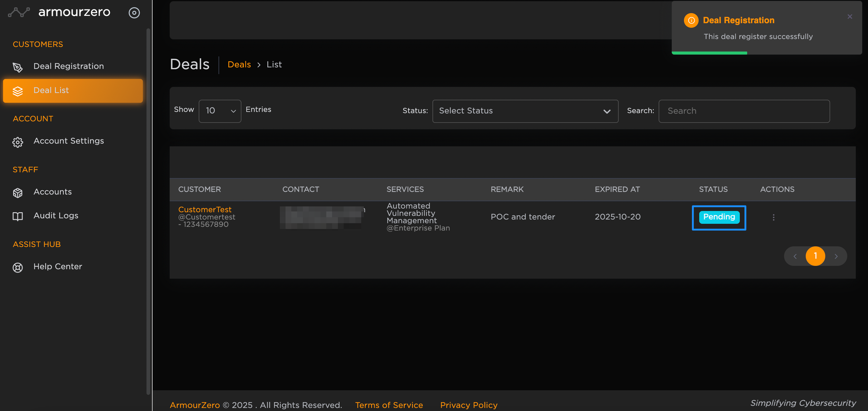Open the three-dot actions menu for CustomerTest

773,217
